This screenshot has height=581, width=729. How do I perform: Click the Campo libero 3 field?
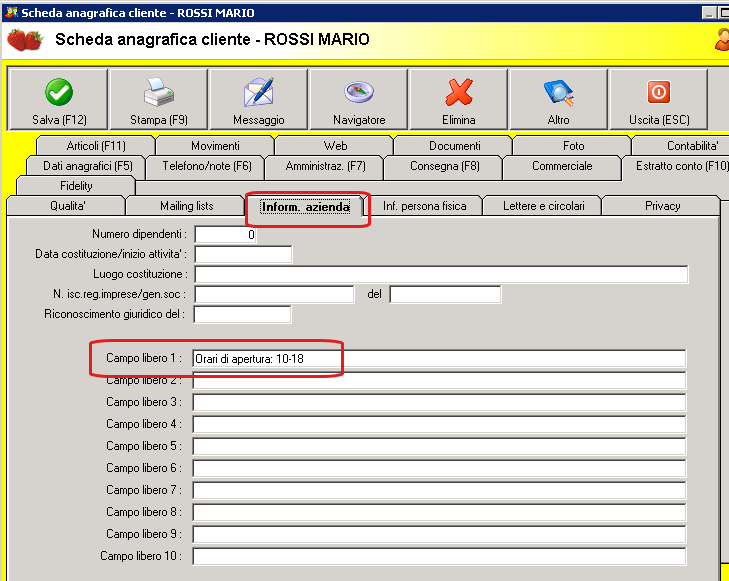pyautogui.click(x=439, y=403)
